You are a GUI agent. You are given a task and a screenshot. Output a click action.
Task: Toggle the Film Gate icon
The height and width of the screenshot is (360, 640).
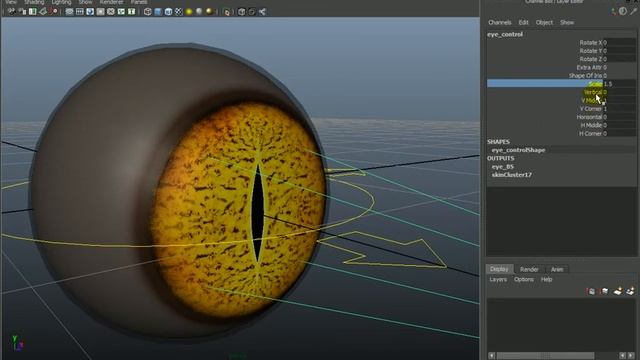tap(80, 12)
